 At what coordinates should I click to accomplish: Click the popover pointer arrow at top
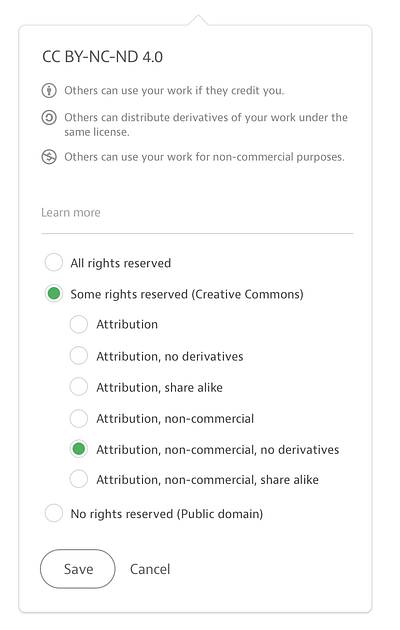click(x=198, y=20)
